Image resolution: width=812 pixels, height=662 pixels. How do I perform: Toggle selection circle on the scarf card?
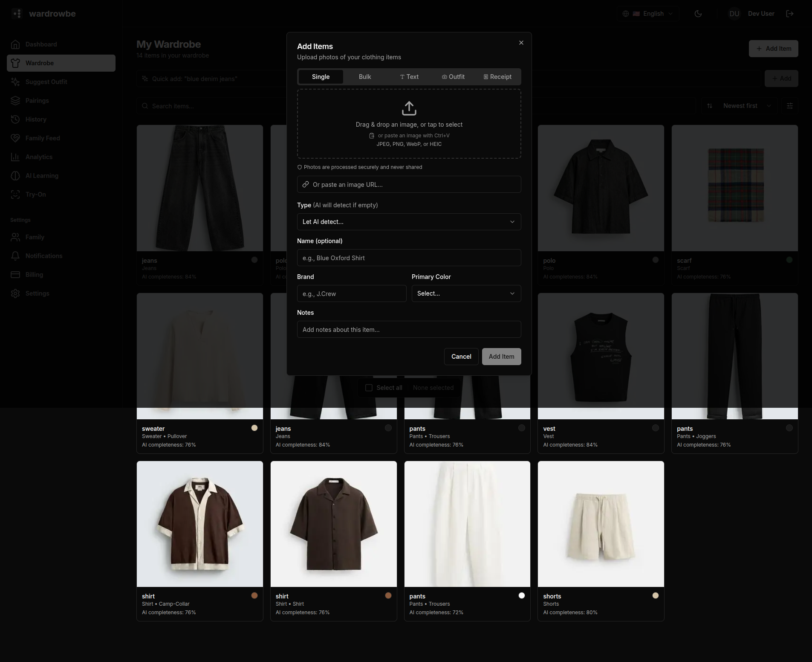tap(789, 259)
